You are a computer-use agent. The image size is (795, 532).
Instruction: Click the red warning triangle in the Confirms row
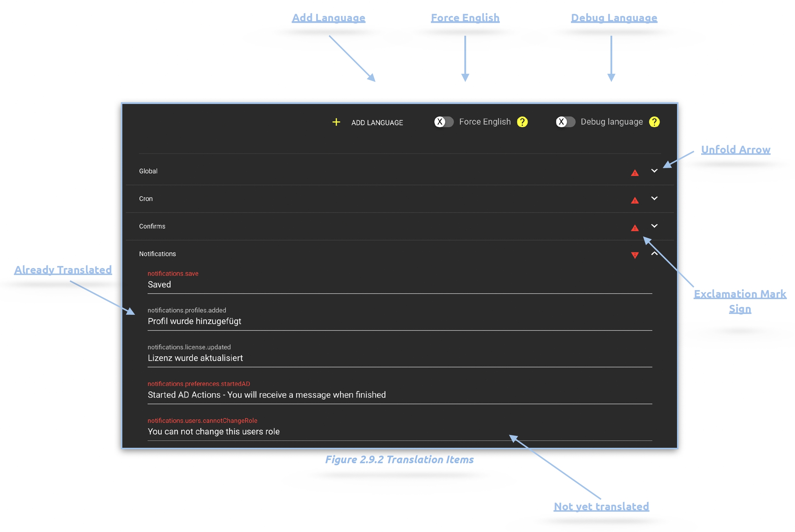pyautogui.click(x=634, y=228)
